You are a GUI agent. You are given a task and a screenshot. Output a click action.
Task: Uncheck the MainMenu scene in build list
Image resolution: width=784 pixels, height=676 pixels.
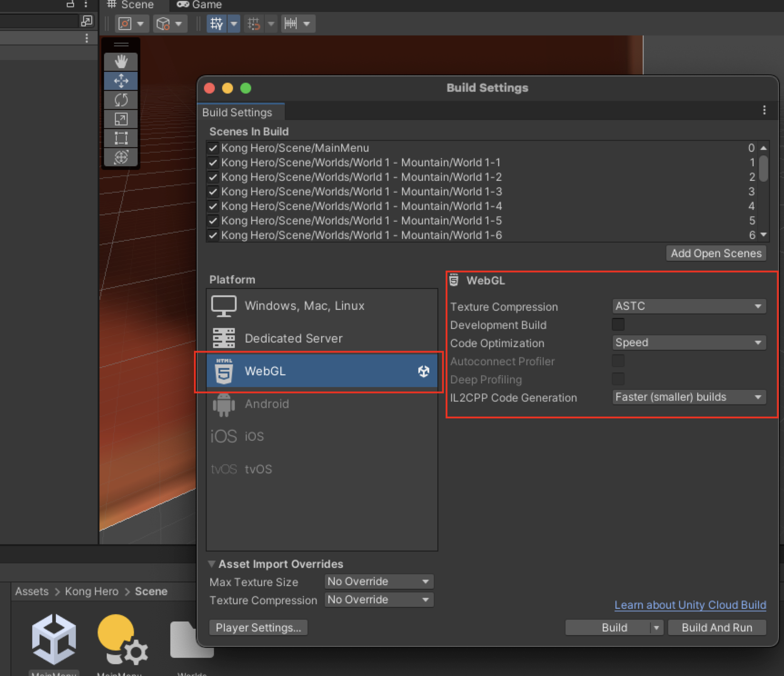[213, 148]
